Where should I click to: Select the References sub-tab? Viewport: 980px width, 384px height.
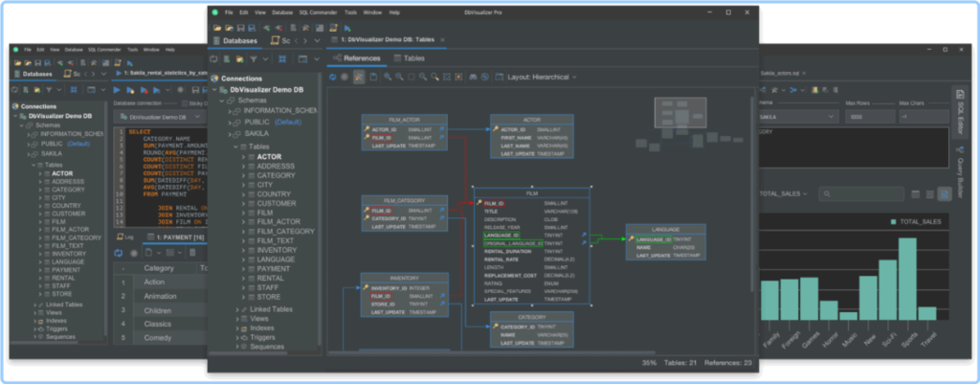pyautogui.click(x=356, y=58)
